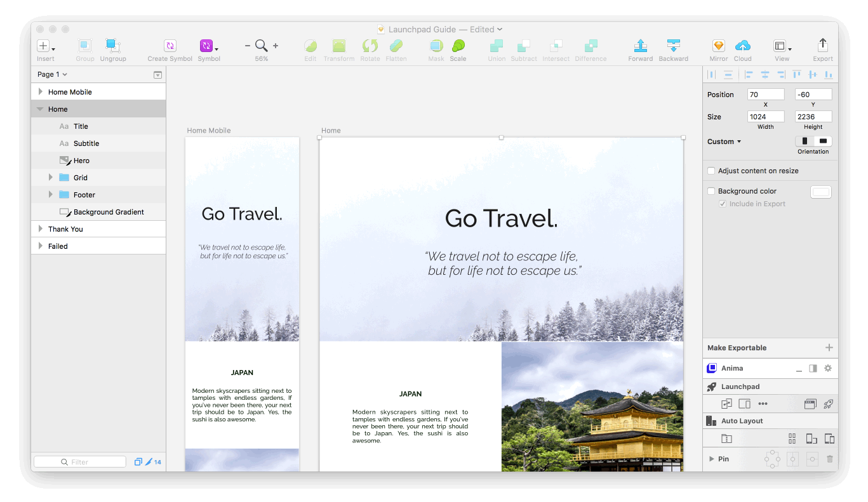Expand the Footer group
868x502 pixels.
(51, 195)
